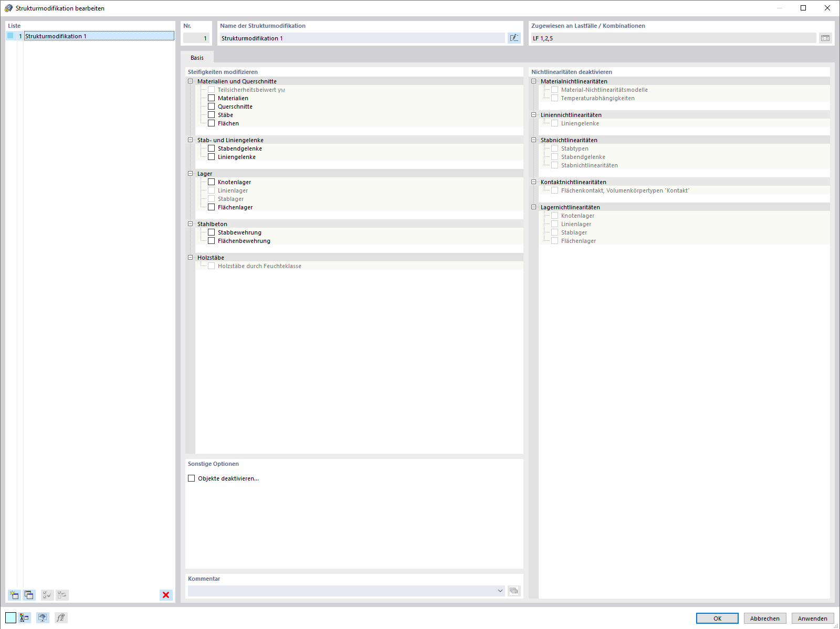
Task: Copy the selected structure modification
Action: click(x=29, y=595)
